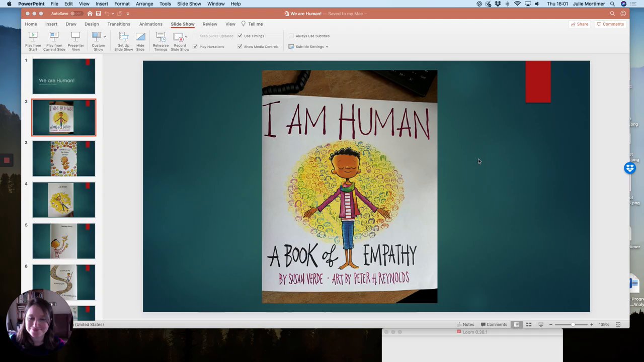Open Comments pane button top right

[x=610, y=24]
